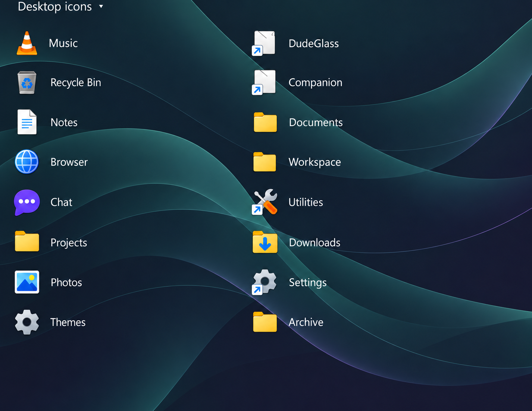
Task: Click the "Projects" label
Action: [x=69, y=243]
